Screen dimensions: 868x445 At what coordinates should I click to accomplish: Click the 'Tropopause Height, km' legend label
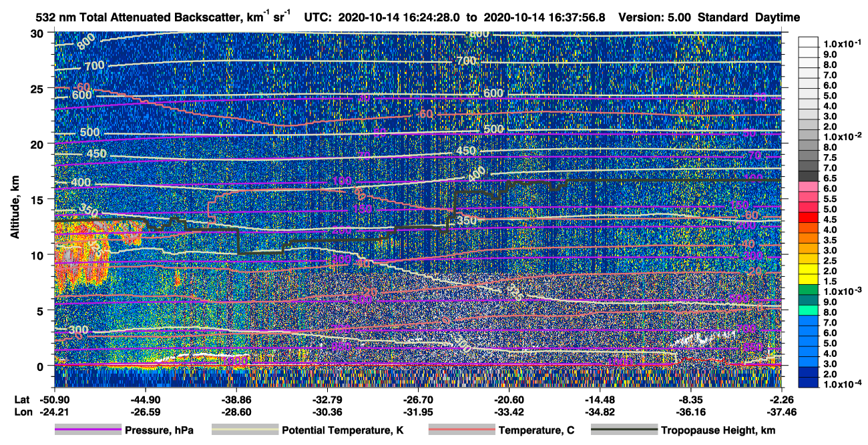(x=718, y=430)
